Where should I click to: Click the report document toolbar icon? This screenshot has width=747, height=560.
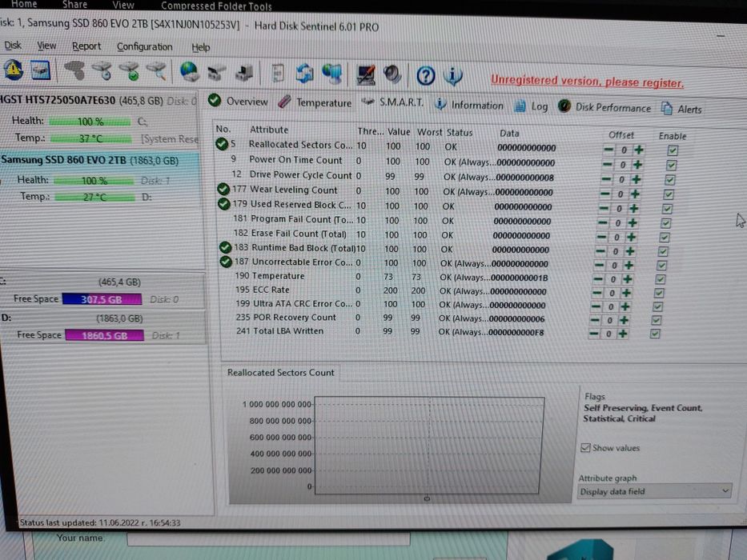[x=278, y=74]
